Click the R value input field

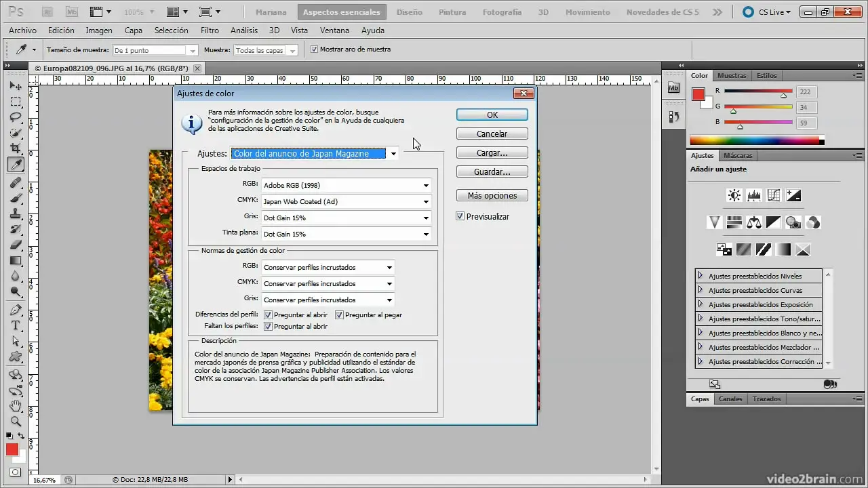coord(807,91)
